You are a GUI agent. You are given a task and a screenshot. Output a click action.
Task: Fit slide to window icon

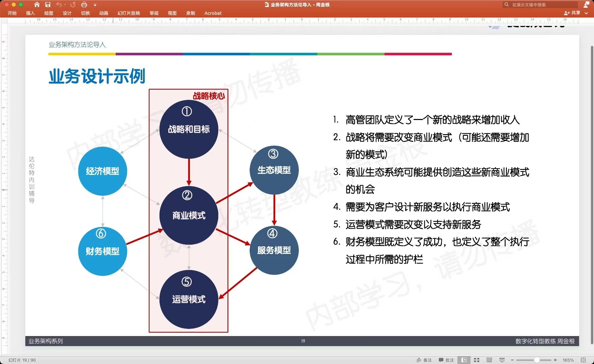point(583,360)
